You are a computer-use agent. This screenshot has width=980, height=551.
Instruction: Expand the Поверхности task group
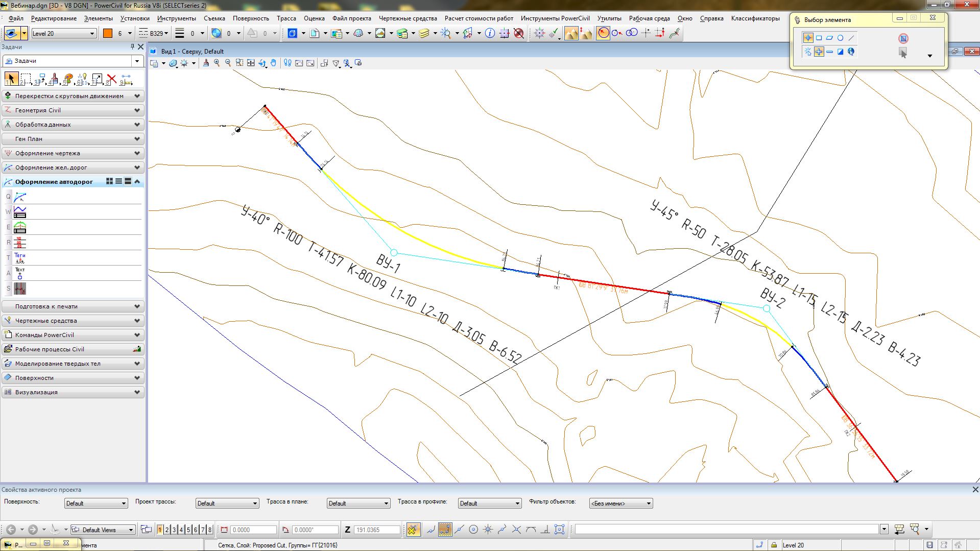(x=73, y=378)
